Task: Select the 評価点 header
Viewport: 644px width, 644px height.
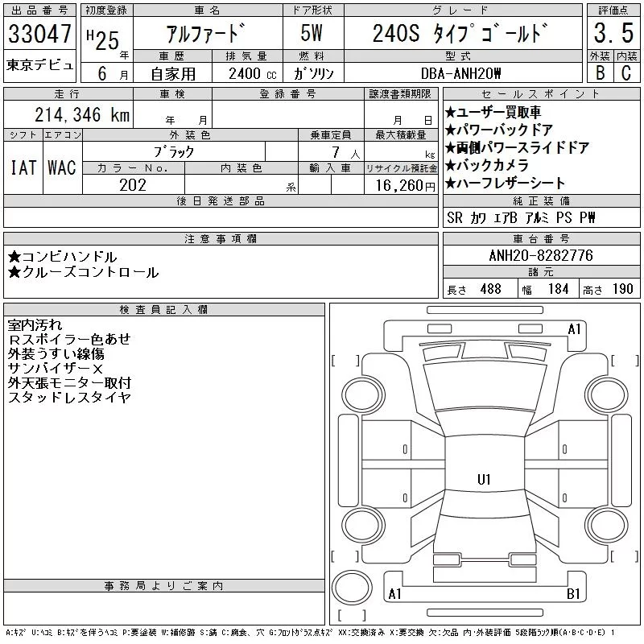Action: (x=613, y=10)
